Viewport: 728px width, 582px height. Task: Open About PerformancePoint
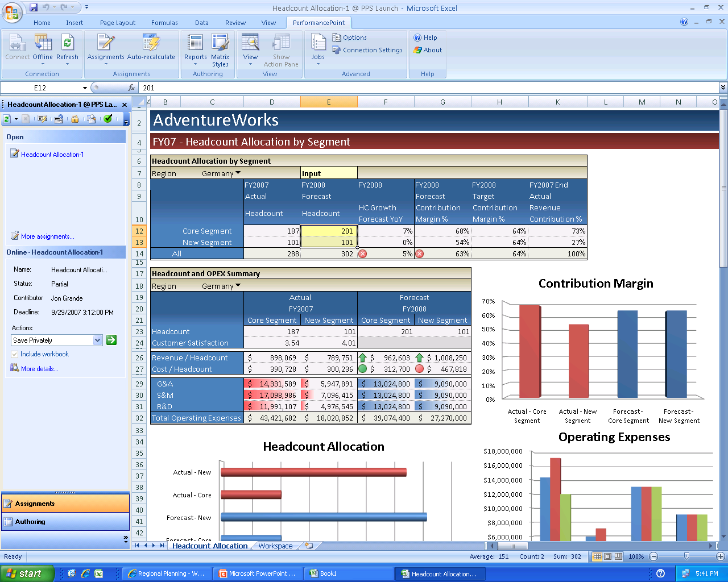[x=428, y=50]
